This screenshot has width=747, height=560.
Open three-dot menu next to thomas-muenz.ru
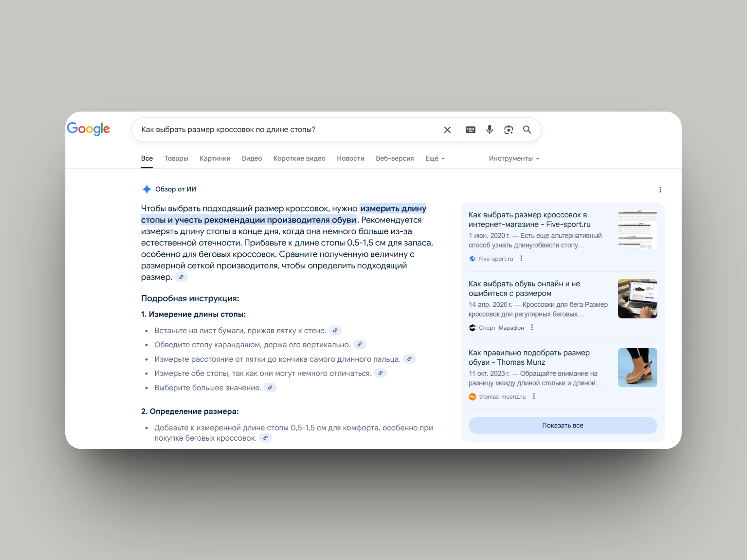[534, 396]
